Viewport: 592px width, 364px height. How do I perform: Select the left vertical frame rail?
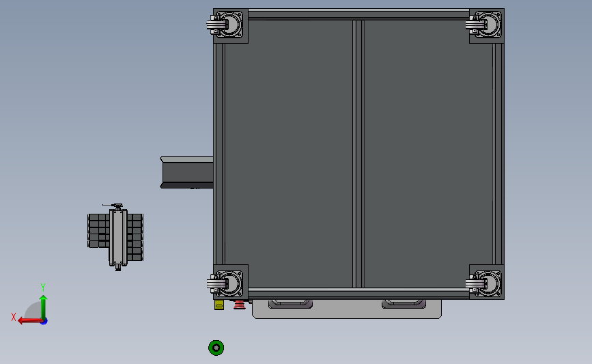click(x=219, y=154)
